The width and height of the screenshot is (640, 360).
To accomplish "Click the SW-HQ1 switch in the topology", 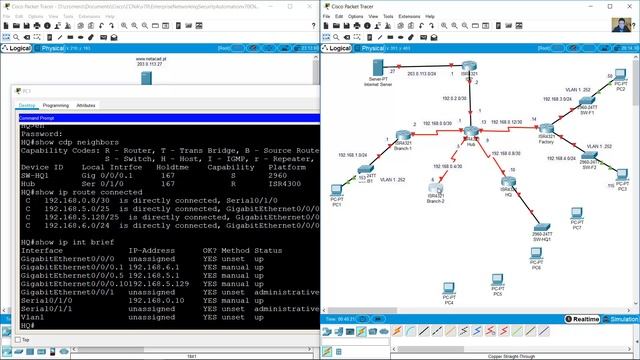I will coord(542,228).
